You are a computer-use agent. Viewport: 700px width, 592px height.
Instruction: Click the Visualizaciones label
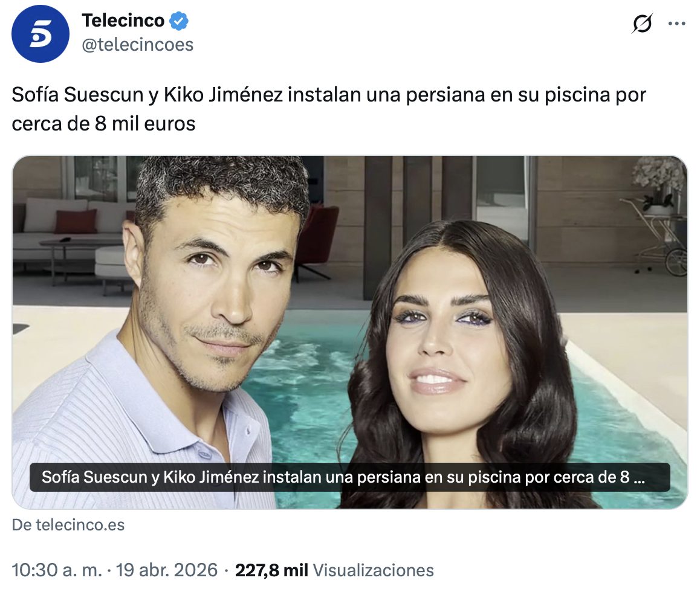[x=373, y=570]
